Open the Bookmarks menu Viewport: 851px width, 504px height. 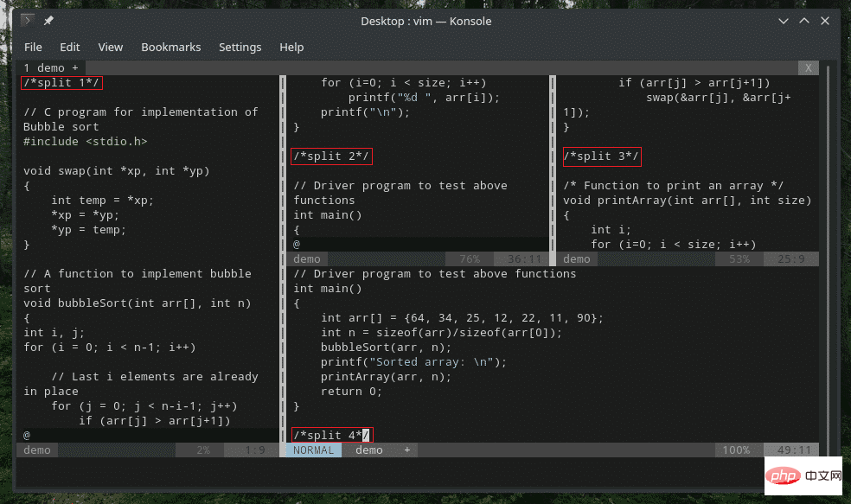[170, 47]
